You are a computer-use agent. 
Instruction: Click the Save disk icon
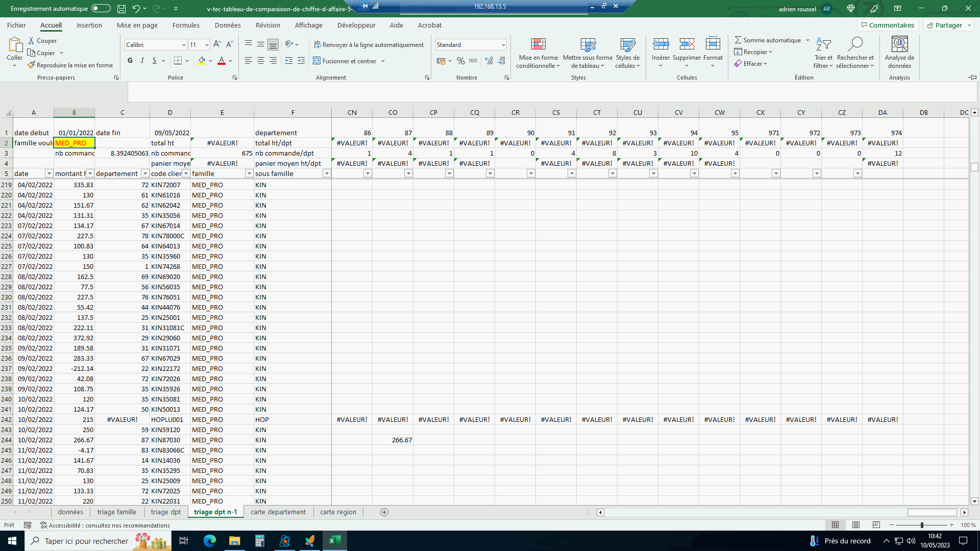click(x=121, y=9)
